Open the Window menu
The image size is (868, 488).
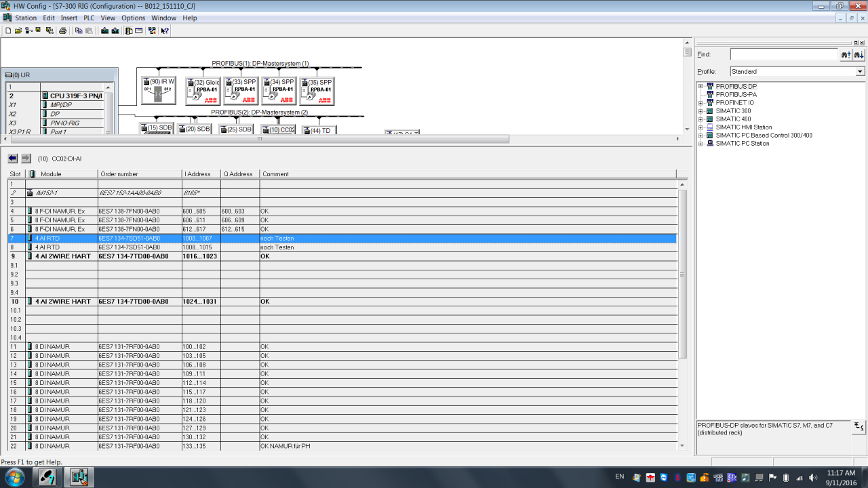163,18
